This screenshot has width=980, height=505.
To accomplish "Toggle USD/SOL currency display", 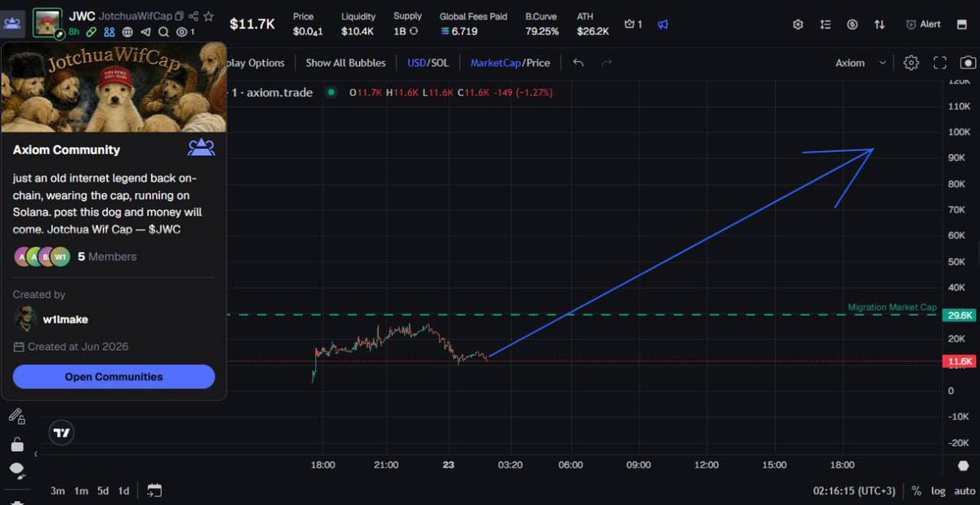I will (428, 63).
